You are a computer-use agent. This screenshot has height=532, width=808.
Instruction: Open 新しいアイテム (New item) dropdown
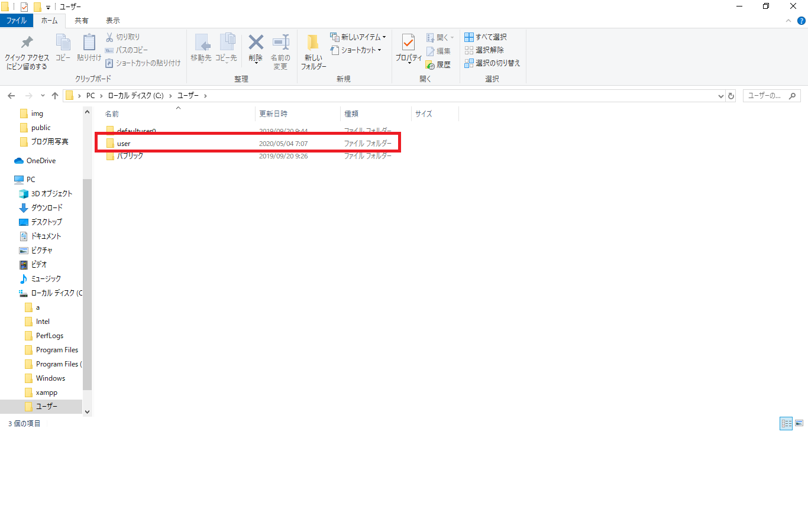358,37
